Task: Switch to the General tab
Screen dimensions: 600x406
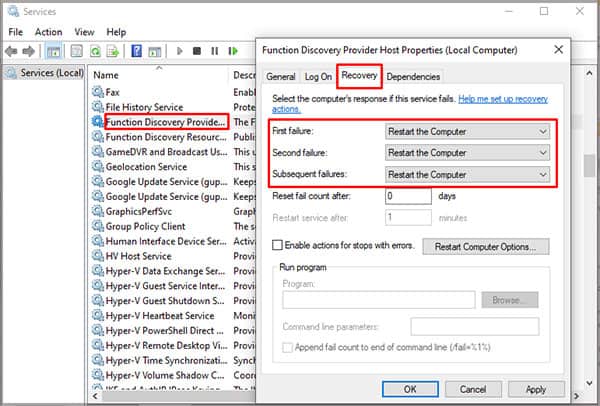Action: click(281, 77)
